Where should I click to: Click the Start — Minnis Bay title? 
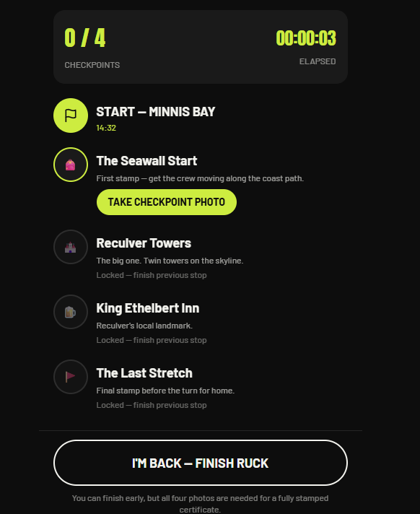(156, 112)
